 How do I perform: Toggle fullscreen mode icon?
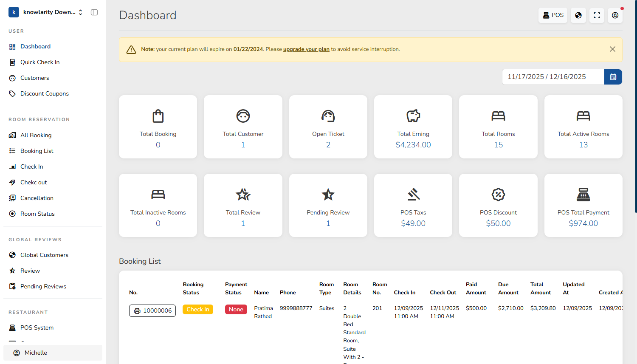tap(597, 15)
